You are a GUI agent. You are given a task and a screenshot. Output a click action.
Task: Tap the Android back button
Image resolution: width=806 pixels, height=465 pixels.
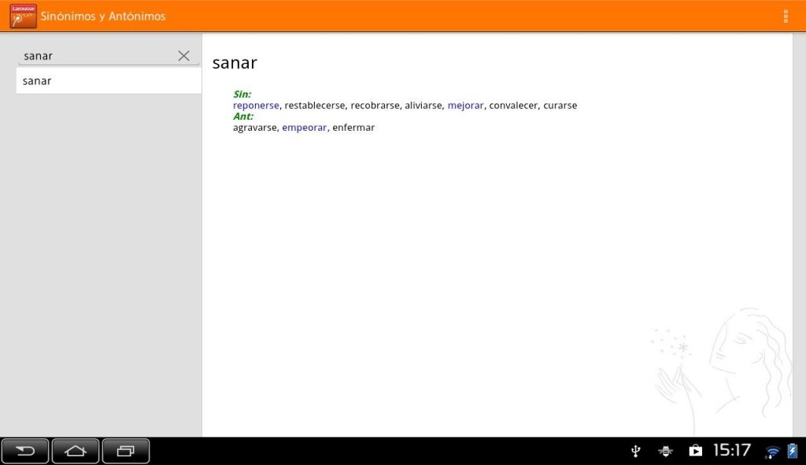(x=25, y=451)
